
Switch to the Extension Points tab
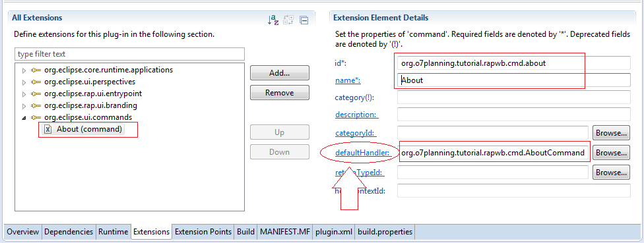[x=203, y=232]
